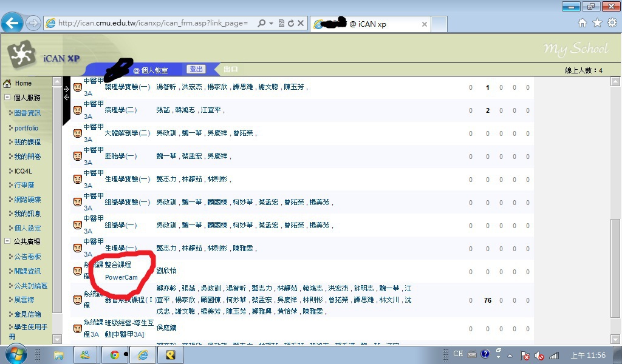The height and width of the screenshot is (364, 622).
Task: Click the browser Back arrow button
Action: 12,23
